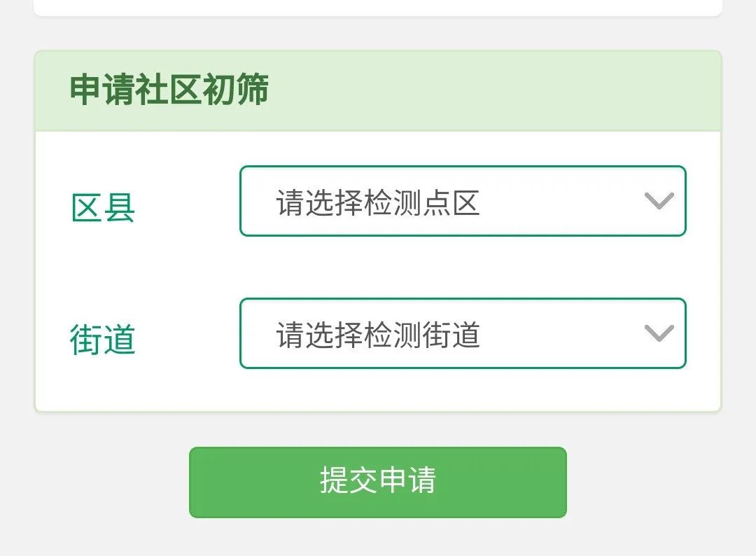
Task: Tap the white card above the form
Action: point(377,7)
